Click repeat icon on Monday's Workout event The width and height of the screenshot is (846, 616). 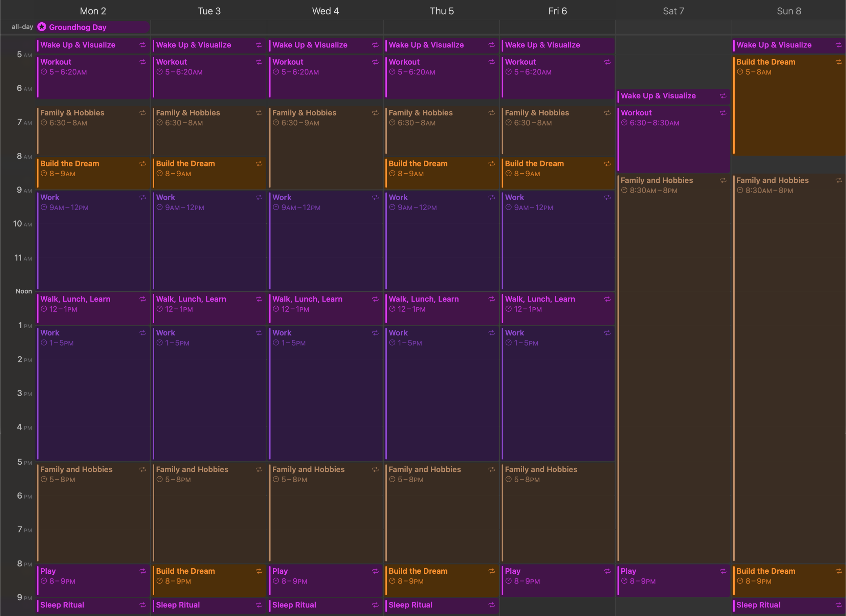tap(142, 62)
